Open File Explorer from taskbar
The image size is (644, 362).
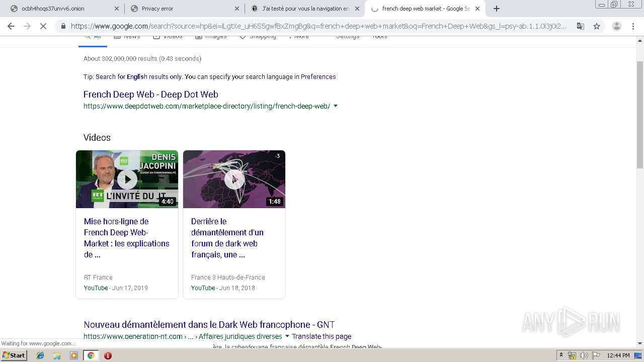57,355
